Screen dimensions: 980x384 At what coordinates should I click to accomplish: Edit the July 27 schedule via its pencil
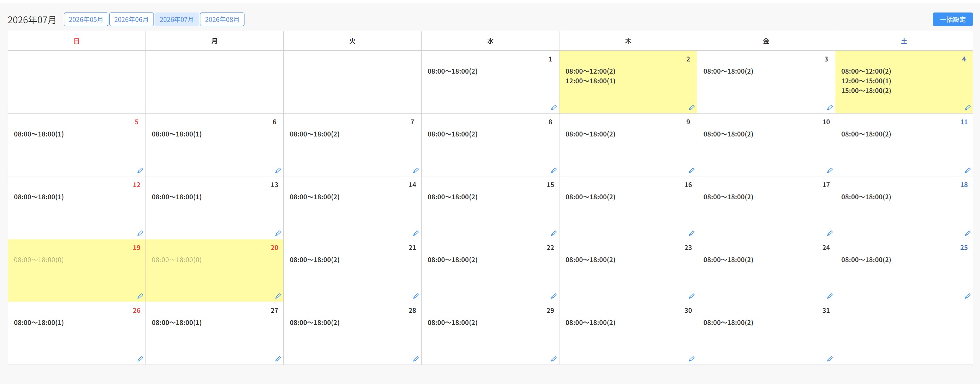coord(278,359)
